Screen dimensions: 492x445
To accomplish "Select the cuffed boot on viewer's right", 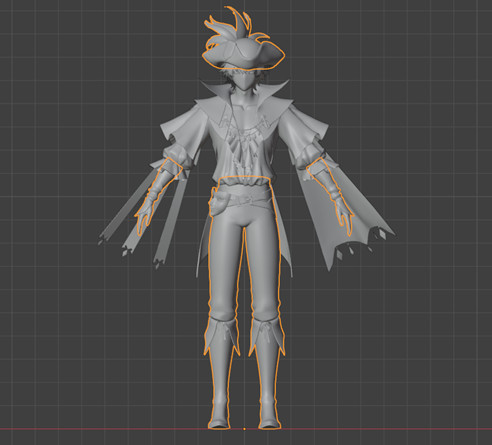I will [267, 373].
